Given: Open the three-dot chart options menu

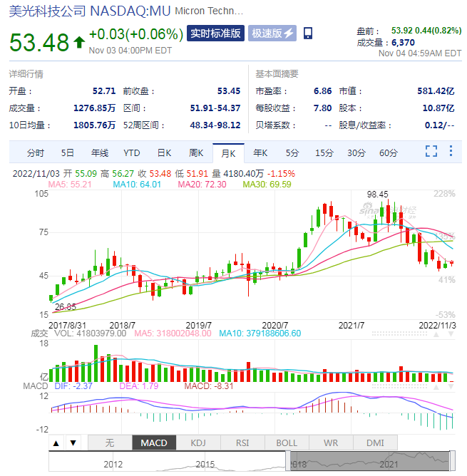Looking at the screenshot, I should [x=451, y=151].
